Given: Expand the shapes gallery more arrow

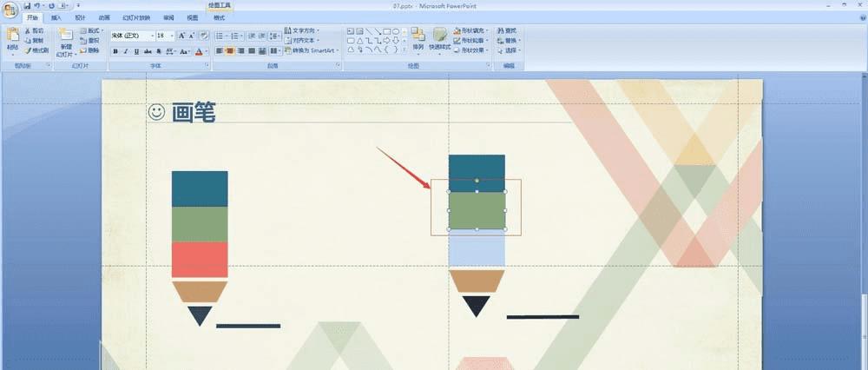Looking at the screenshot, I should tap(404, 50).
